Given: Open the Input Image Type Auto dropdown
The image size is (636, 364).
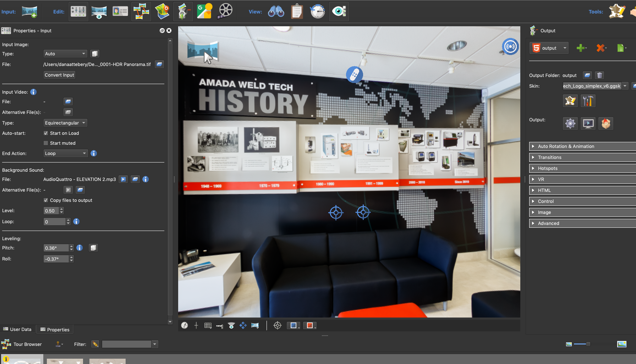Looking at the screenshot, I should coord(65,54).
